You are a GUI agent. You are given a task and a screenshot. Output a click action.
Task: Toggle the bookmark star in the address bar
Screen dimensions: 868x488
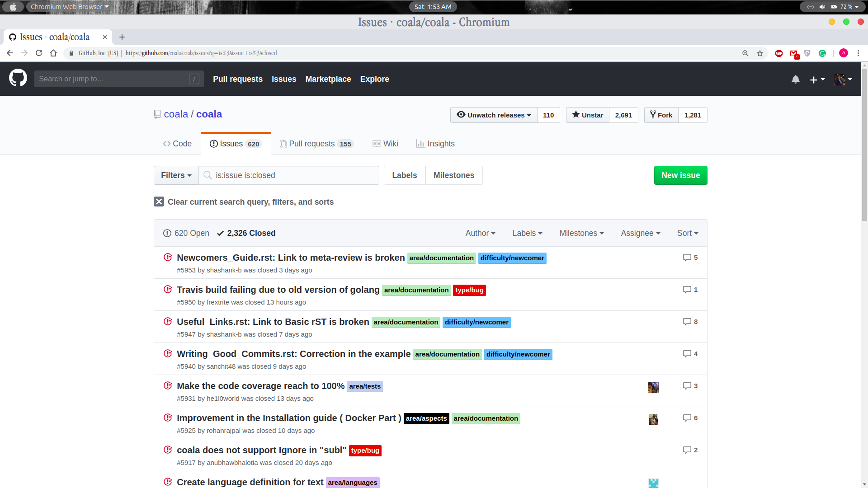(759, 53)
